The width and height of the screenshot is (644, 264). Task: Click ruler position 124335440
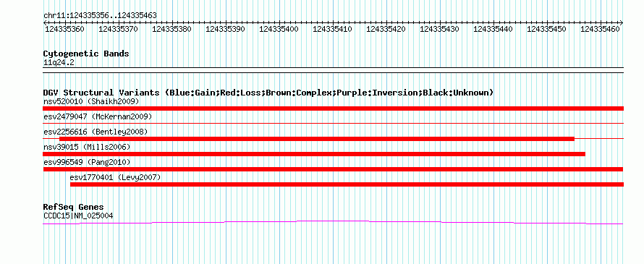[493, 29]
